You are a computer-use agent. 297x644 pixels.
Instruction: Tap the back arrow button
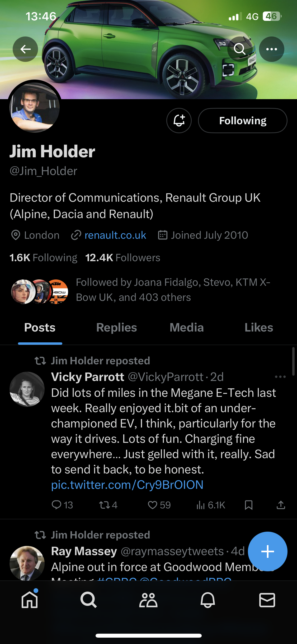click(25, 49)
